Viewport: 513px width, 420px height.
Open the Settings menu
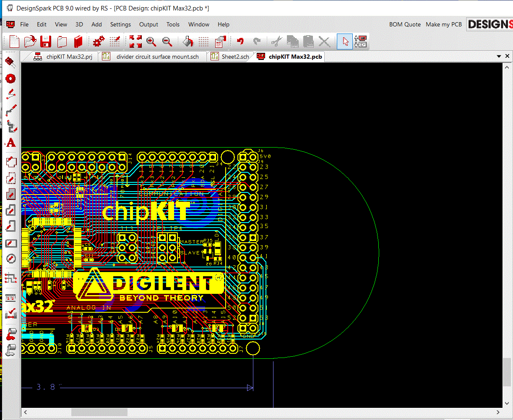pos(120,24)
